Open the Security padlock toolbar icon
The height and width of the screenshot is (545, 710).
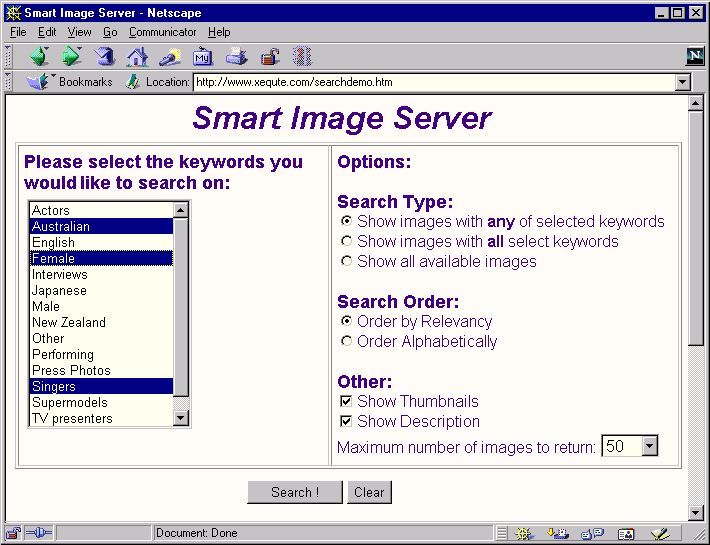(270, 57)
